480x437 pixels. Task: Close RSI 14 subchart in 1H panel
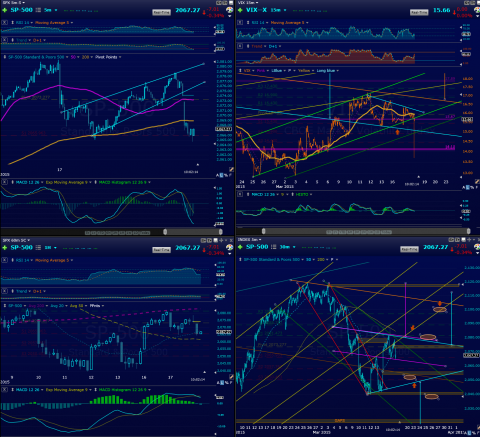[x=4, y=260]
